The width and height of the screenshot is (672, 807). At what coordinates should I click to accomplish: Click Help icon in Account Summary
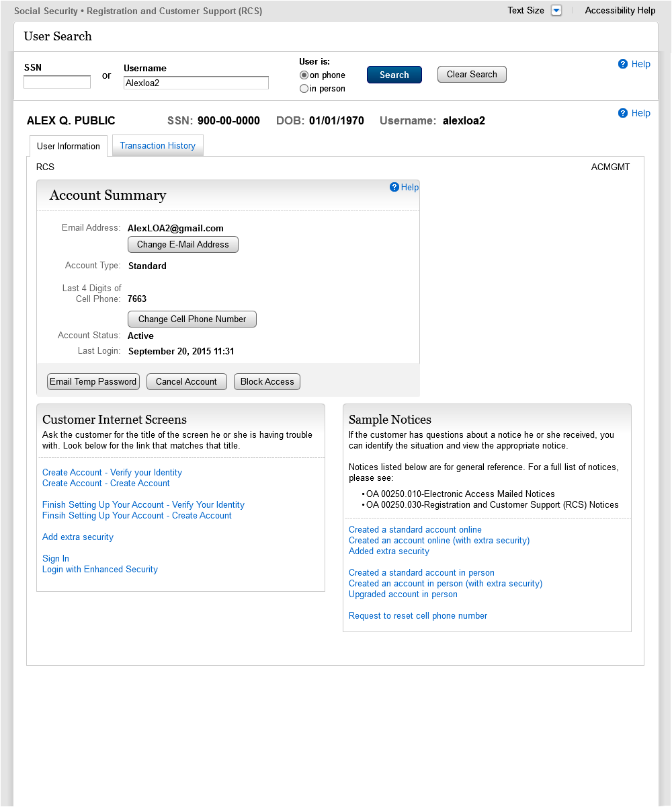point(394,187)
